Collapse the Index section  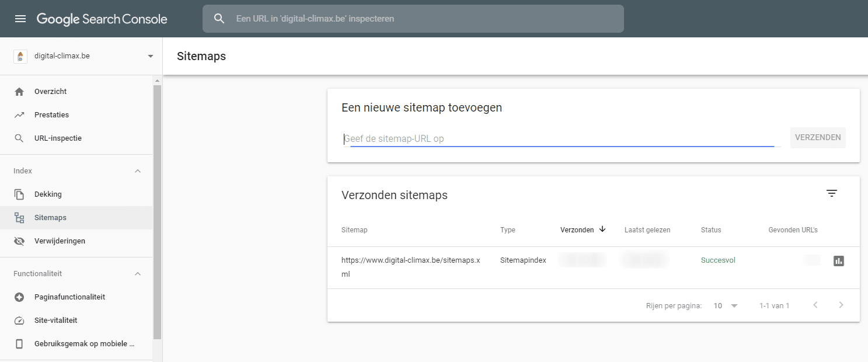coord(138,171)
